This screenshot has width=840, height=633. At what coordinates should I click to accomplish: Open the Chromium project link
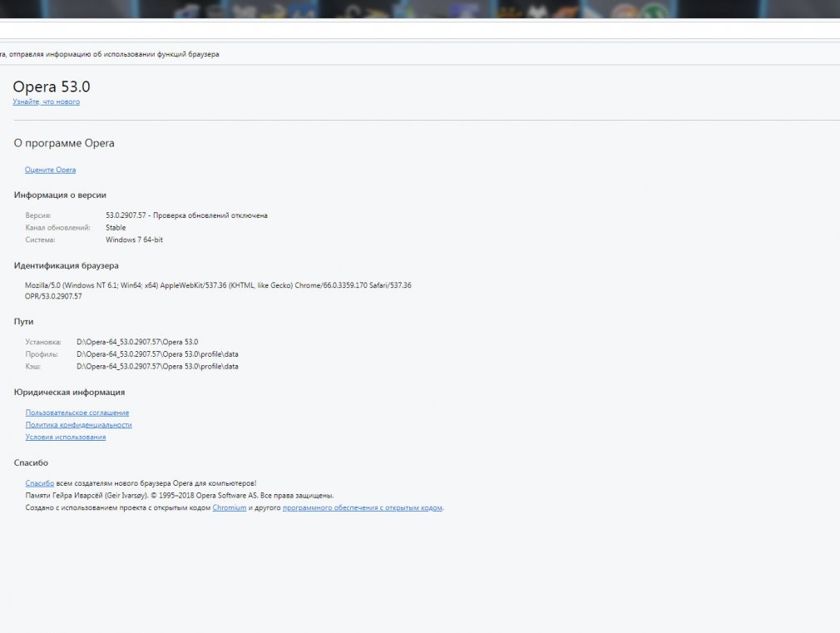coord(230,508)
